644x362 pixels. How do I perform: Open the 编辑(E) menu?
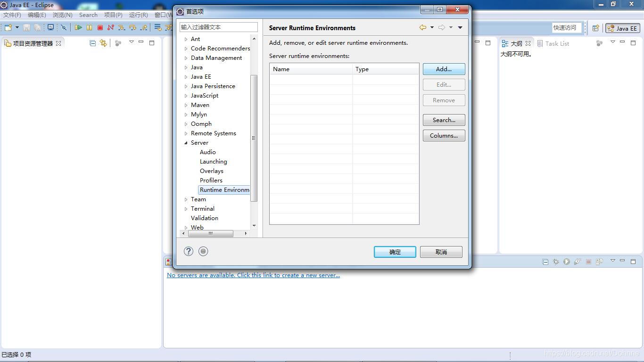37,15
